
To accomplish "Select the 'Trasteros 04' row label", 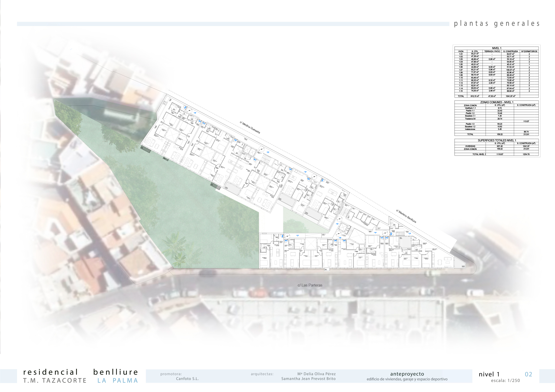I will tap(470, 119).
